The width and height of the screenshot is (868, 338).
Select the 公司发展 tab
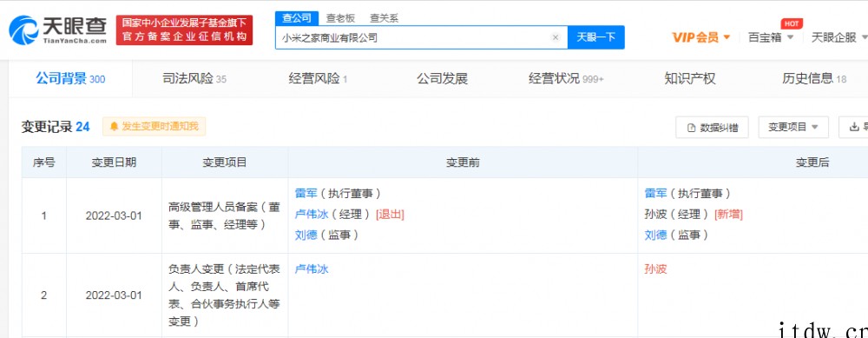(443, 79)
